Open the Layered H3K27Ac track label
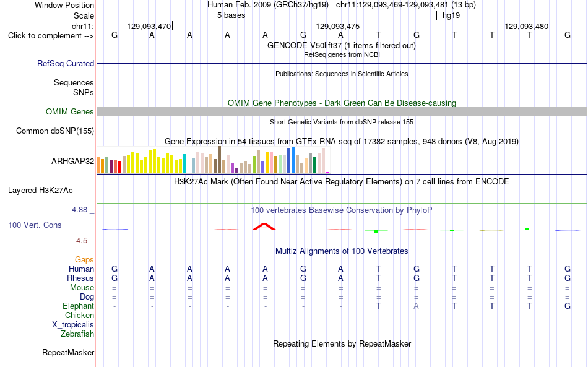This screenshot has width=588, height=367. [40, 191]
